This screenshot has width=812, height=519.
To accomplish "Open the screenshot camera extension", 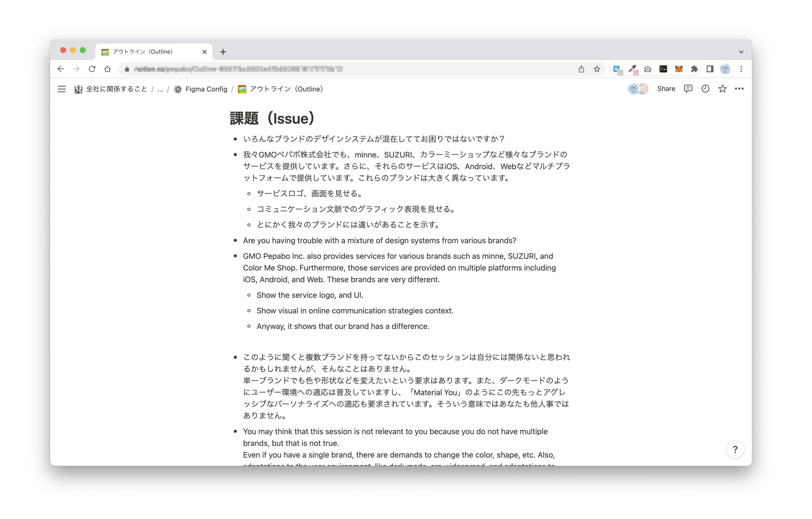I will click(x=648, y=69).
